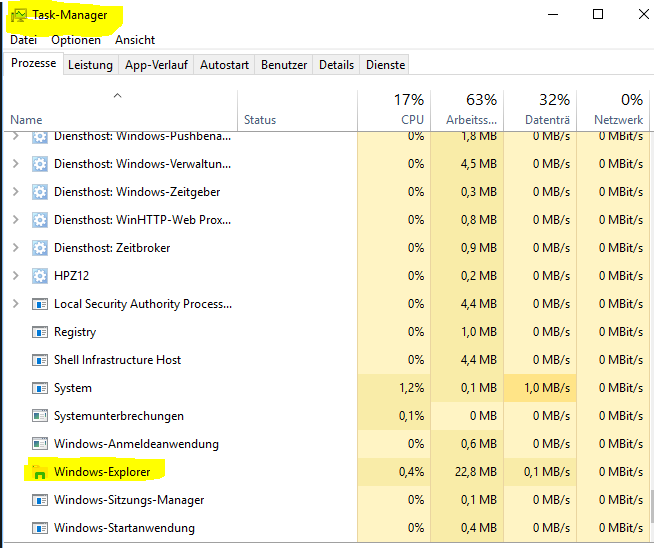Click the Diensthost Zeitbroker gear icon

coord(40,248)
